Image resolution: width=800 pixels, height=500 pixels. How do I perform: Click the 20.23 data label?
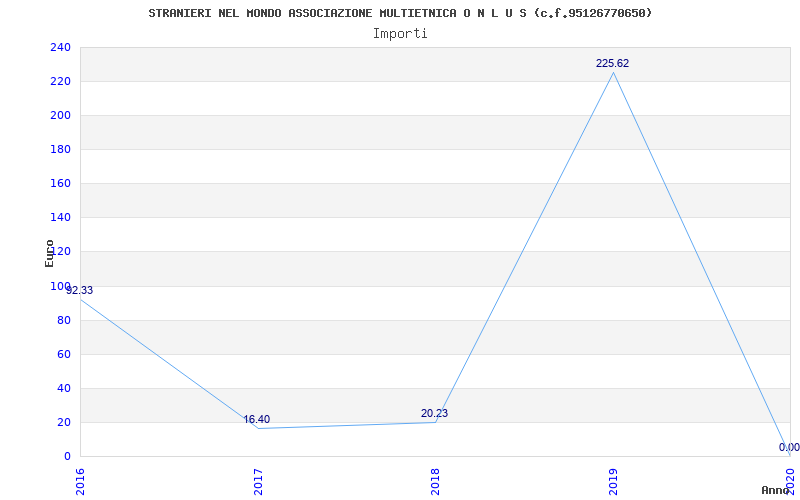pyautogui.click(x=434, y=413)
